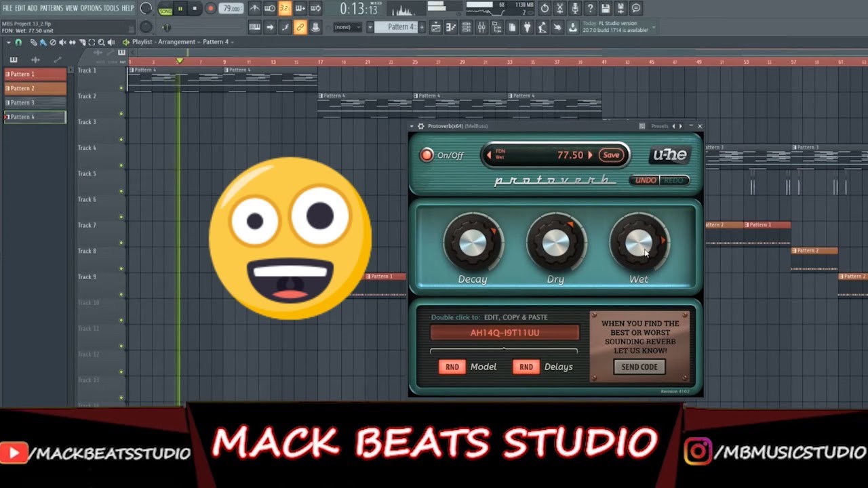Image resolution: width=868 pixels, height=488 pixels.
Task: Click the download update icon
Action: 573,27
